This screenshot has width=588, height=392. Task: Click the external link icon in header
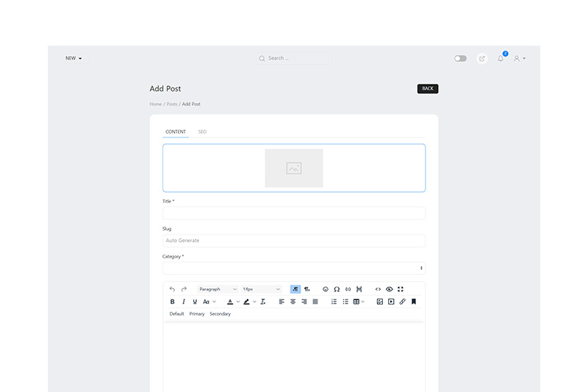[482, 58]
